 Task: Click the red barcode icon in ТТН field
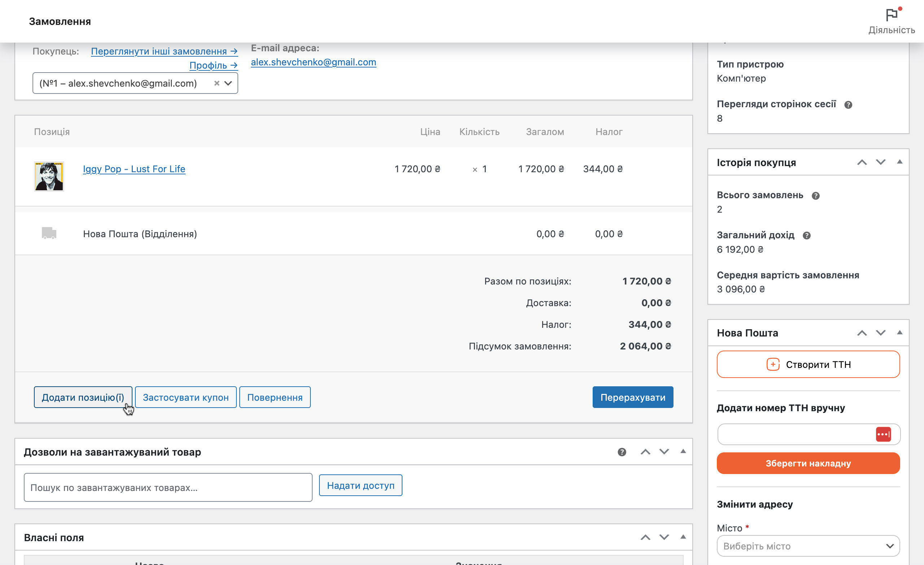pos(883,434)
